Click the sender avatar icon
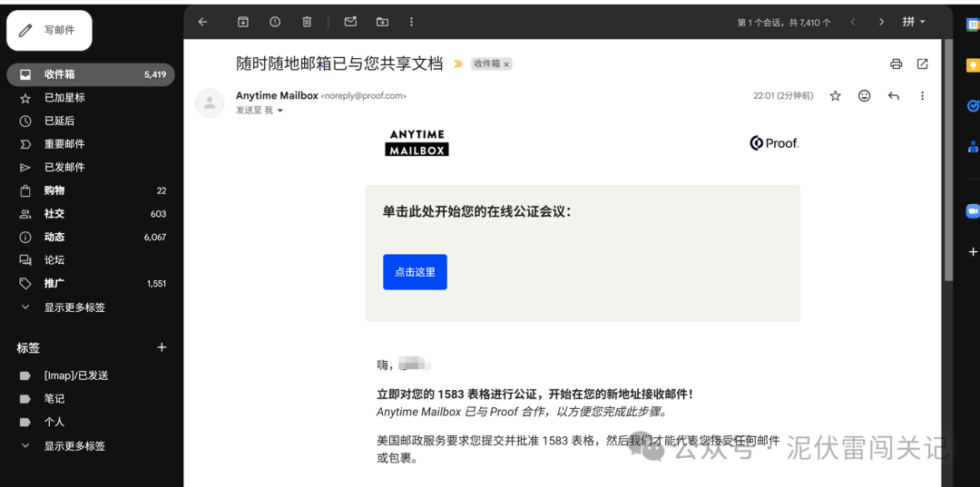The height and width of the screenshot is (487, 980). click(x=210, y=103)
